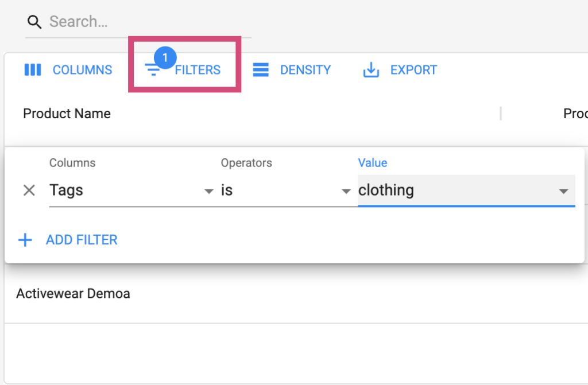
Task: Click the Filters funnel icon
Action: click(x=152, y=71)
